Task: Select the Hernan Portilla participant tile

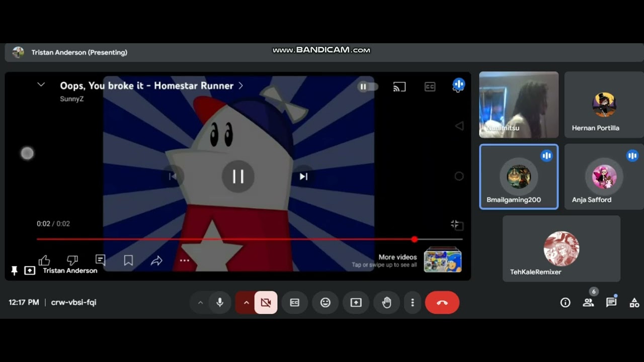Action: [604, 105]
